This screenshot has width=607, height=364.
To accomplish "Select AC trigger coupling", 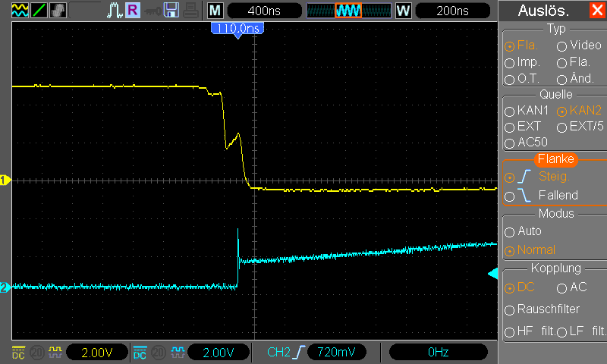I will [572, 287].
